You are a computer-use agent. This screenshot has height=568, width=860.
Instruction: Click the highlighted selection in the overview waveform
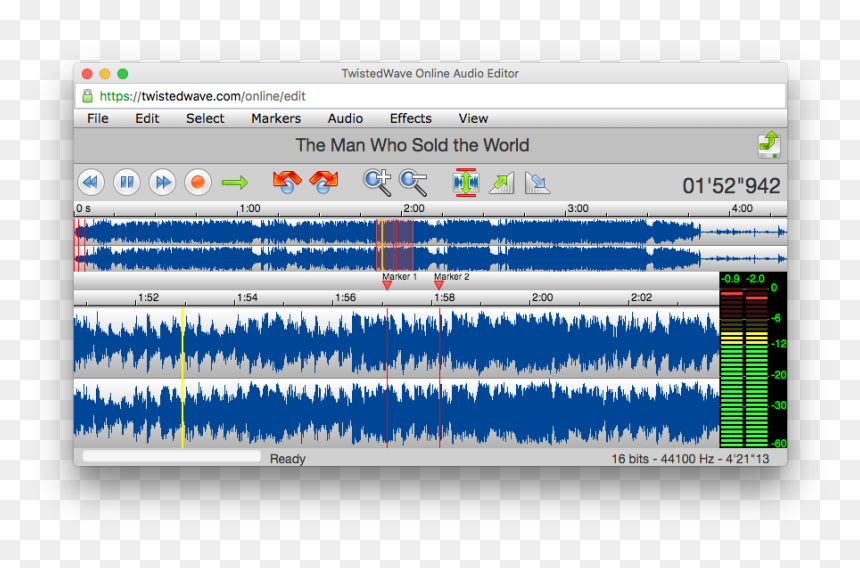tap(395, 245)
